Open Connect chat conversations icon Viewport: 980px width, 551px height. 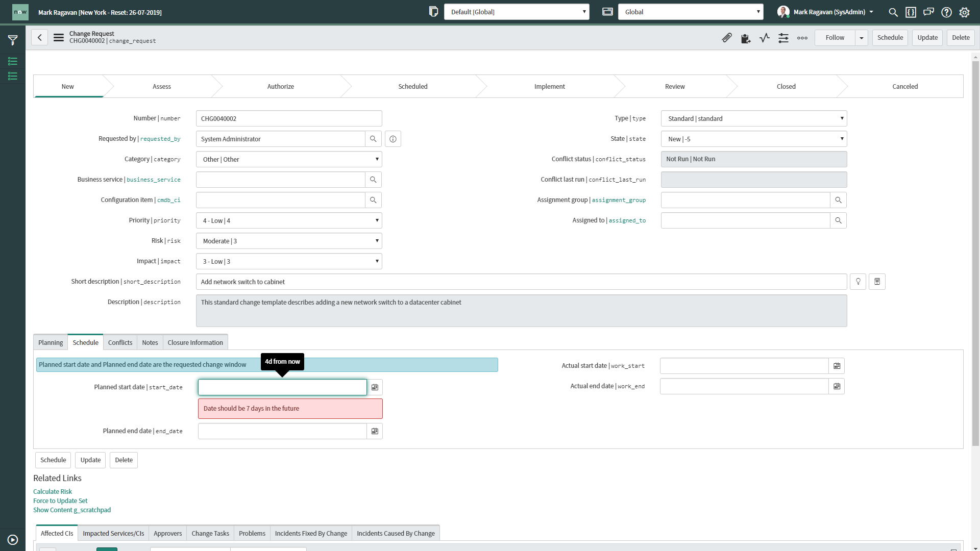click(928, 12)
